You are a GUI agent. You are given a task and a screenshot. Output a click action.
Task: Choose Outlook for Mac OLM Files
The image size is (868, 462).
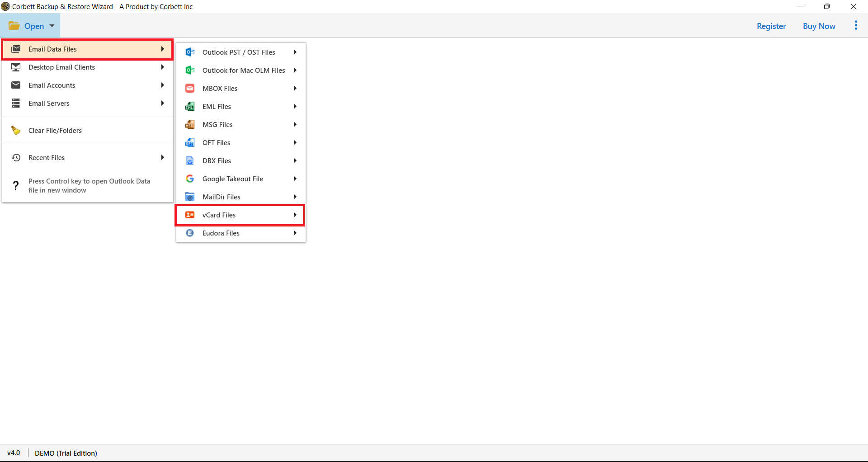point(241,70)
